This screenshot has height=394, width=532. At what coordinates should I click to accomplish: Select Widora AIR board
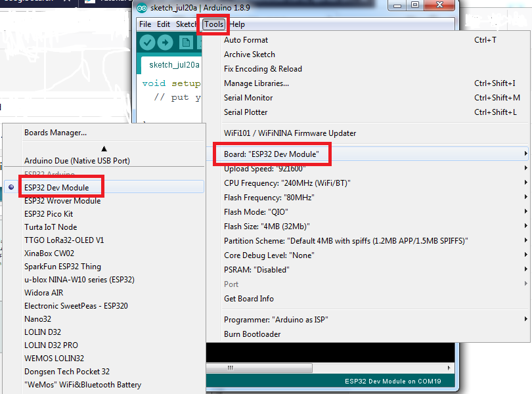point(104,293)
